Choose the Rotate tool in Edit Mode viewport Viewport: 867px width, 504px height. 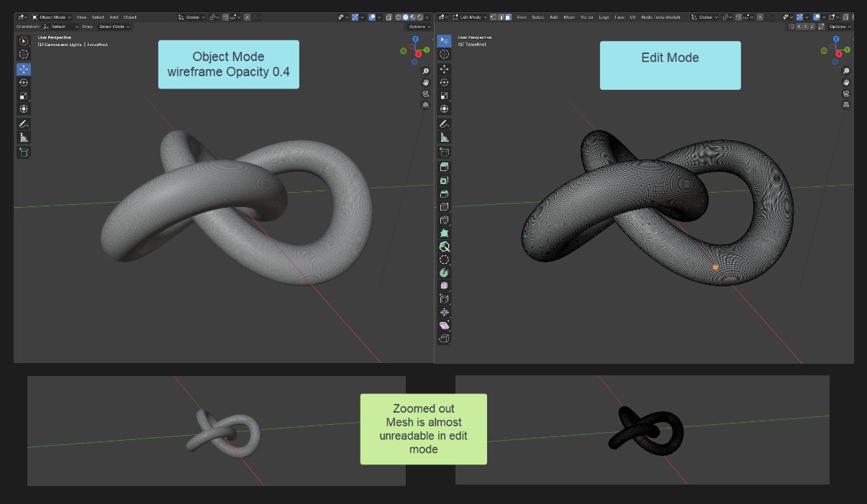click(445, 83)
